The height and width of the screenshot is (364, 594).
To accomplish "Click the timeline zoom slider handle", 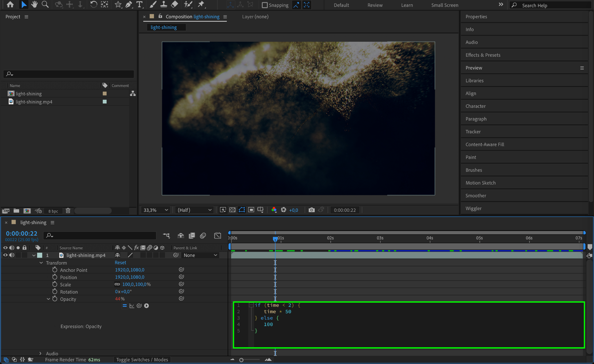I will click(x=241, y=360).
